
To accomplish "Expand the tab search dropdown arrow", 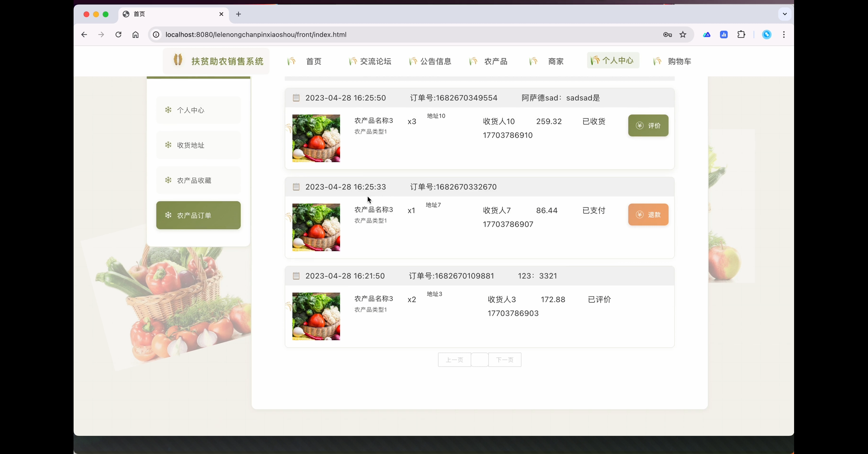I will [785, 14].
